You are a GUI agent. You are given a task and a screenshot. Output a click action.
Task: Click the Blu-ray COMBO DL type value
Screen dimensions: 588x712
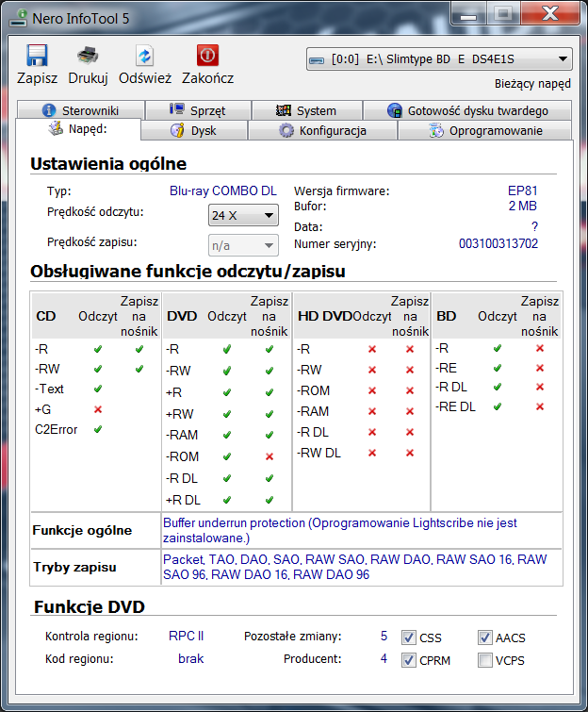pos(222,190)
